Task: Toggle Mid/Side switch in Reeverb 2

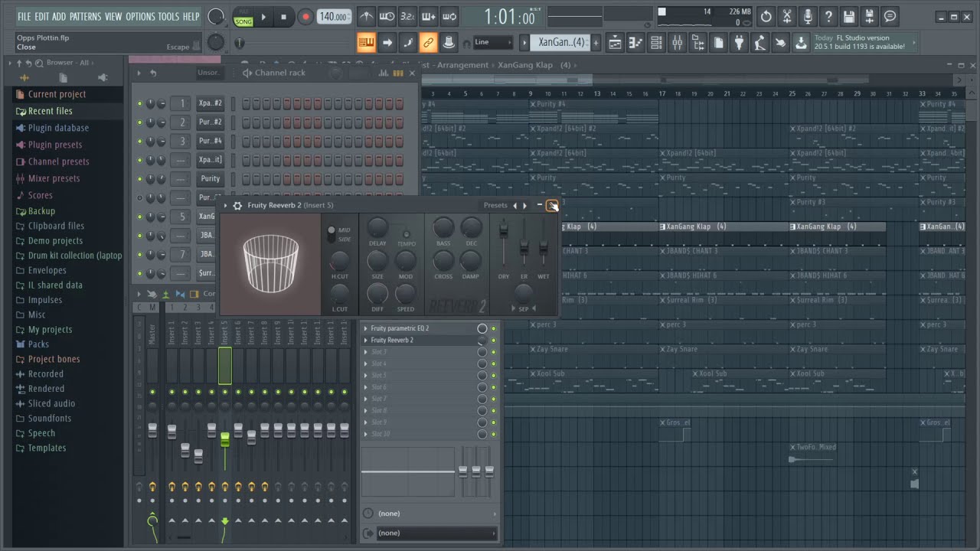Action: coord(331,234)
